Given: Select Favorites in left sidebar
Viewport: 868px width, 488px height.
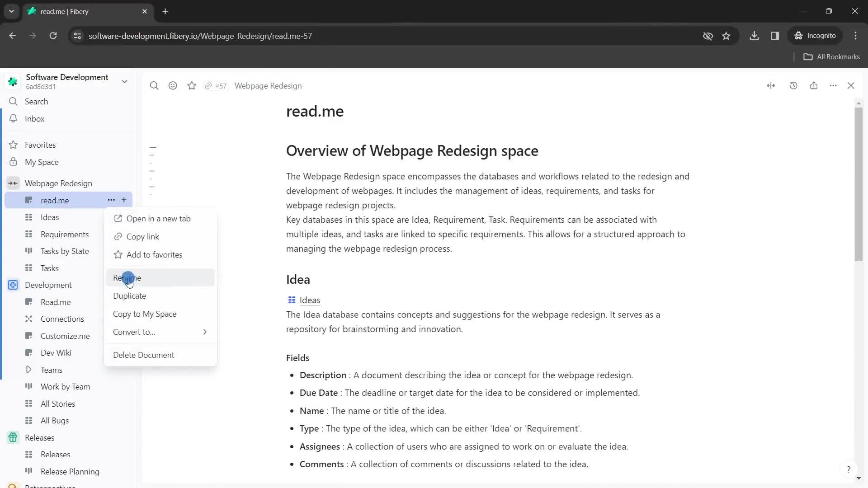Looking at the screenshot, I should pos(40,144).
